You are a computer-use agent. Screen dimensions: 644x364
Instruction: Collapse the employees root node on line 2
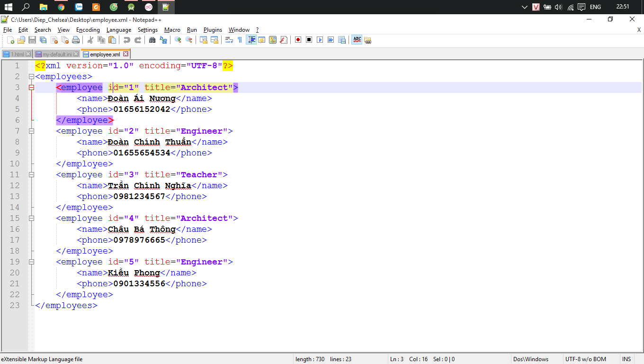pyautogui.click(x=31, y=77)
